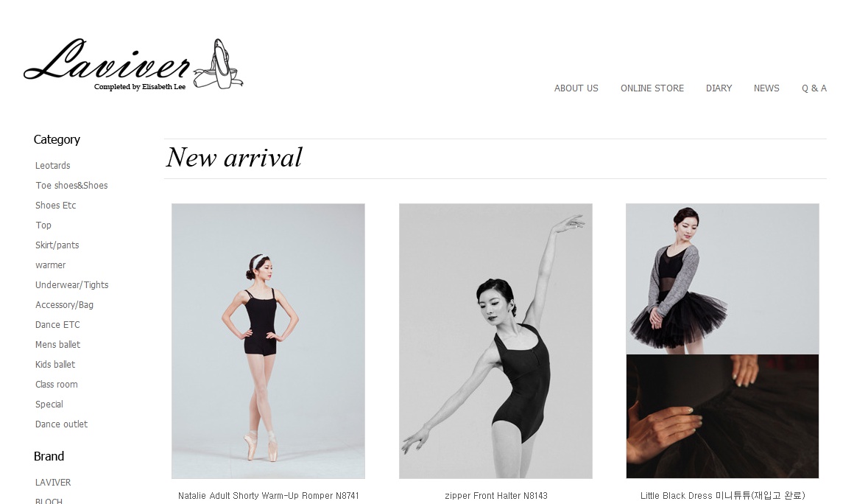Open Toe shoes&Shoes category
Viewport: 868px width, 504px height.
pyautogui.click(x=71, y=186)
